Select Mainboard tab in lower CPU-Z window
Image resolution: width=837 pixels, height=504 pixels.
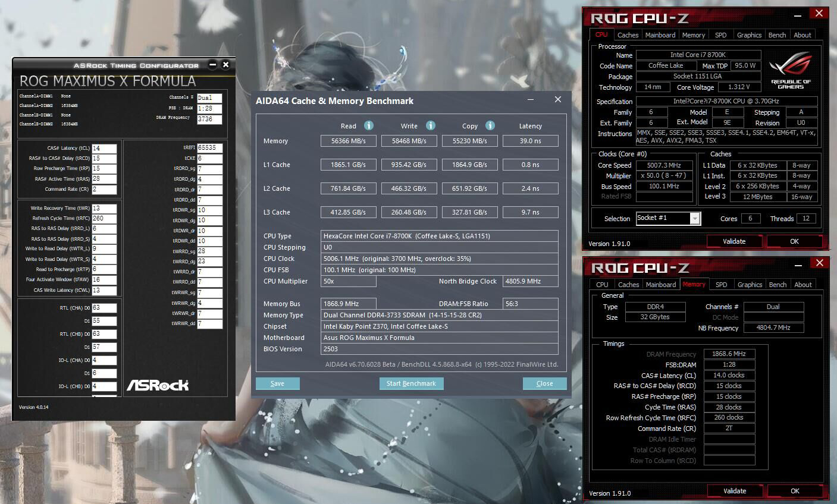661,285
